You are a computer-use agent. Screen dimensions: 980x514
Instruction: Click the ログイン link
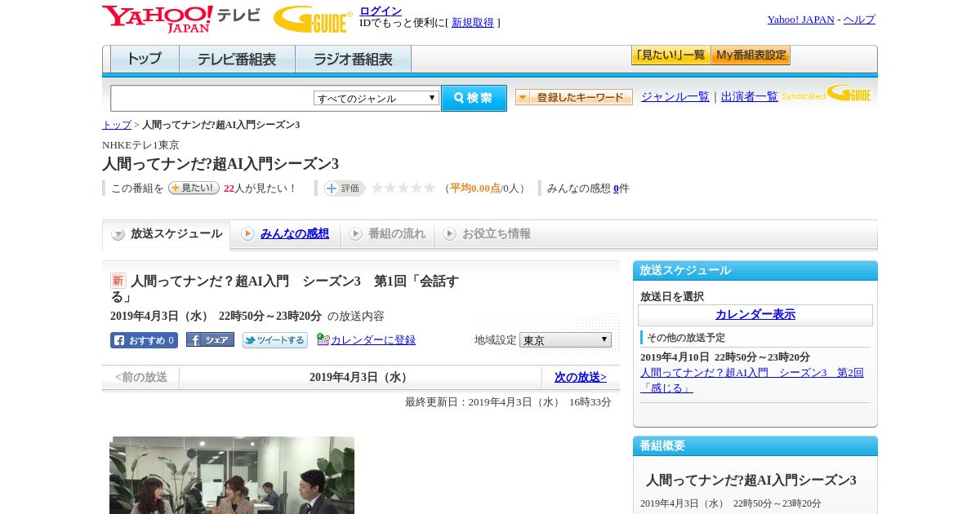pyautogui.click(x=381, y=11)
